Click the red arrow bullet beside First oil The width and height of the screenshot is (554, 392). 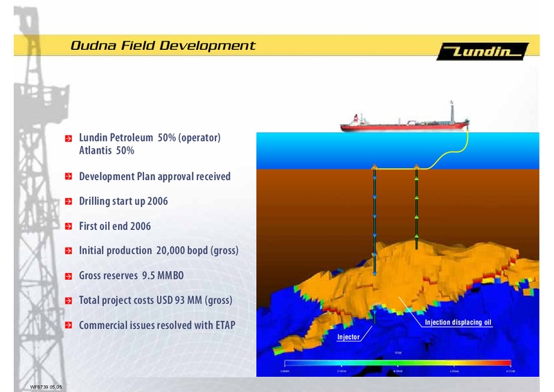pos(69,226)
